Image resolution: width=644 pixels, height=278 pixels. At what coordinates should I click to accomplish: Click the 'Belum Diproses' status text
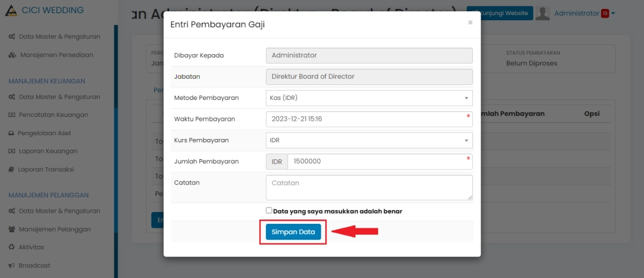531,64
